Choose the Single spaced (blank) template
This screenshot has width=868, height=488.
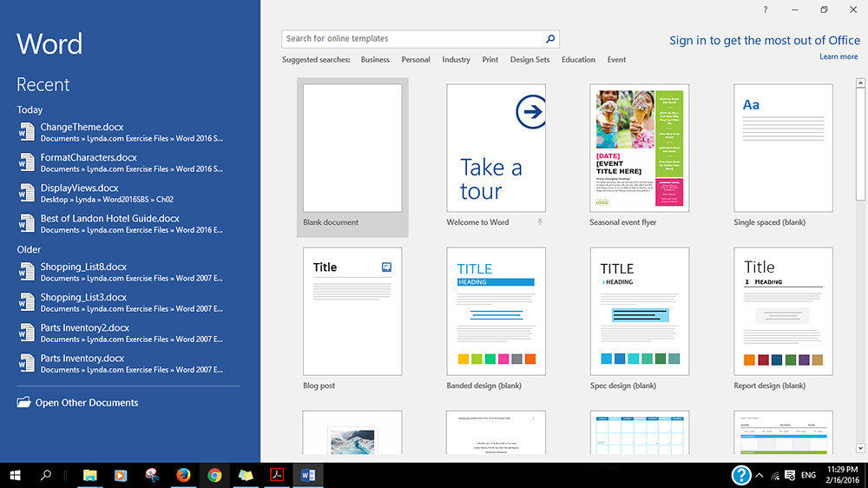click(783, 148)
